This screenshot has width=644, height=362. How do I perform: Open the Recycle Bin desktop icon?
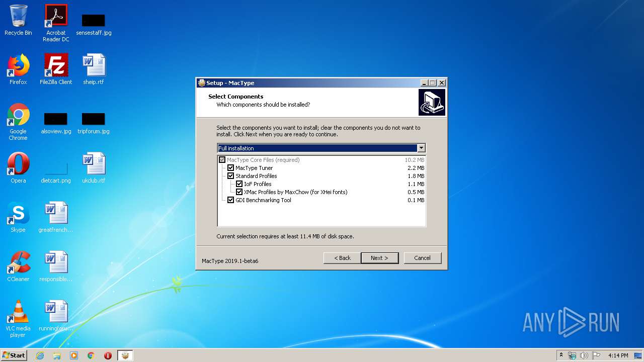pyautogui.click(x=18, y=20)
